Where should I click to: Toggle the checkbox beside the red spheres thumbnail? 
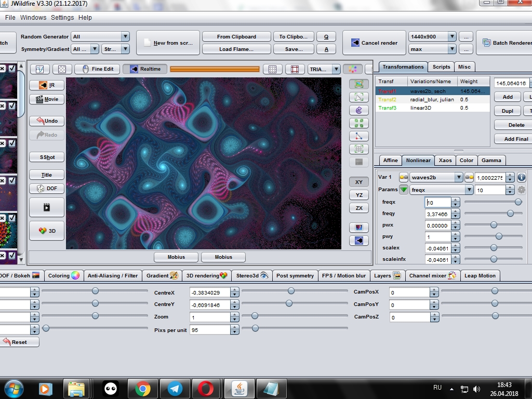coord(12,218)
